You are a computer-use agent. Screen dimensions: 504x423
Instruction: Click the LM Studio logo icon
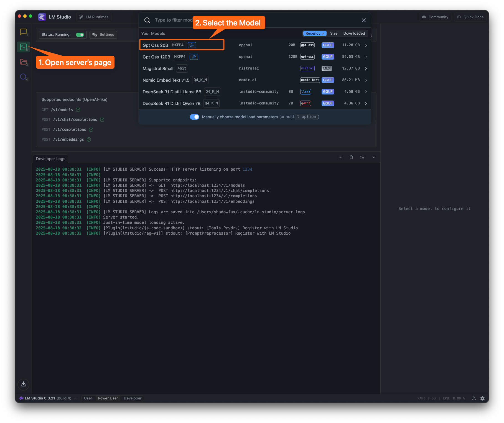(x=42, y=17)
